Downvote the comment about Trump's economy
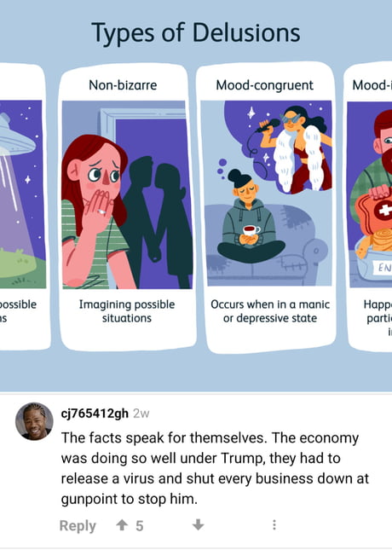The height and width of the screenshot is (550, 392). point(198,525)
